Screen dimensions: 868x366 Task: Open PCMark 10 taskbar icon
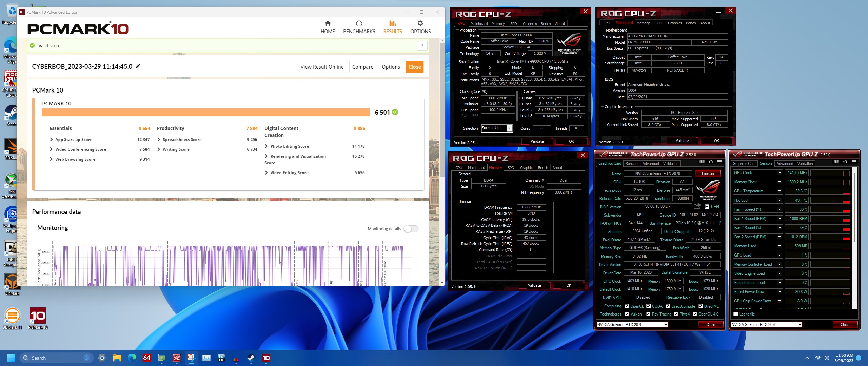[x=266, y=358]
